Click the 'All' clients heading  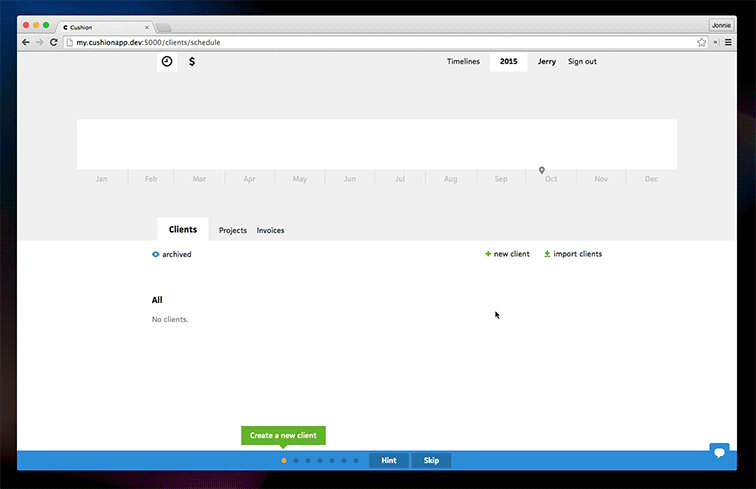[x=157, y=300]
